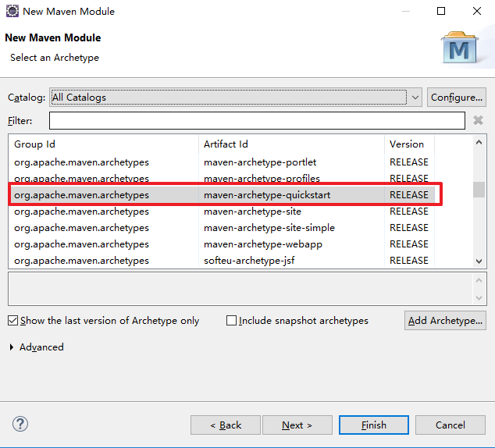Enable Include snapshot archetypes checkbox
This screenshot has width=495, height=448.
click(231, 321)
